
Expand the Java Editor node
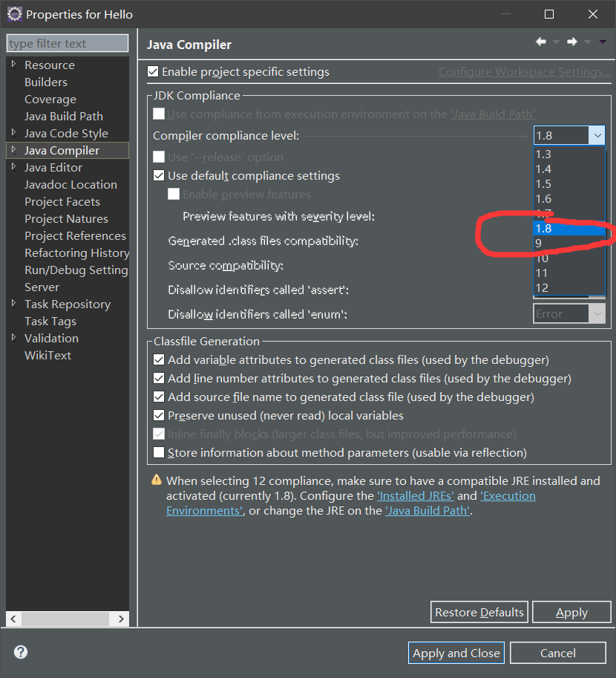(14, 167)
